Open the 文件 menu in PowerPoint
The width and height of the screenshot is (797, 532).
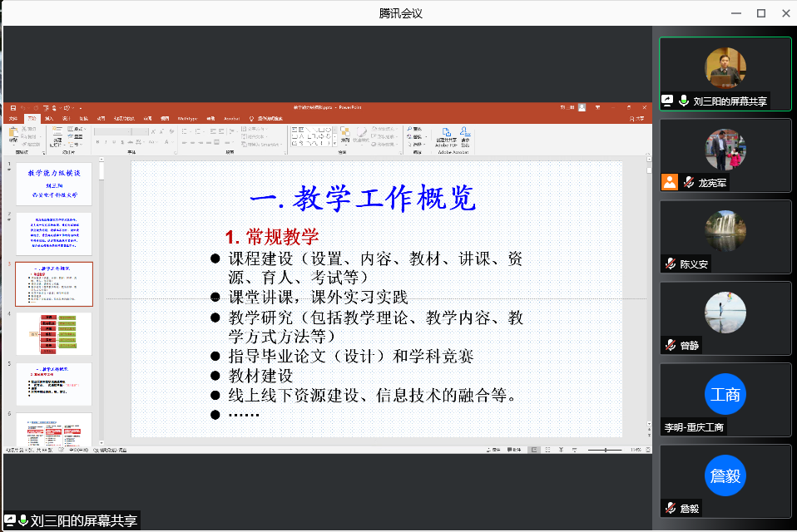point(12,119)
